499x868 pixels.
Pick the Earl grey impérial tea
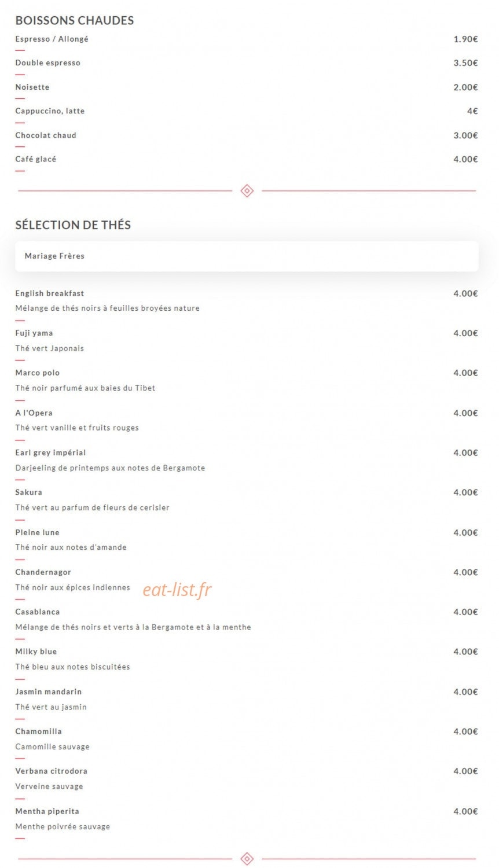[x=50, y=453]
